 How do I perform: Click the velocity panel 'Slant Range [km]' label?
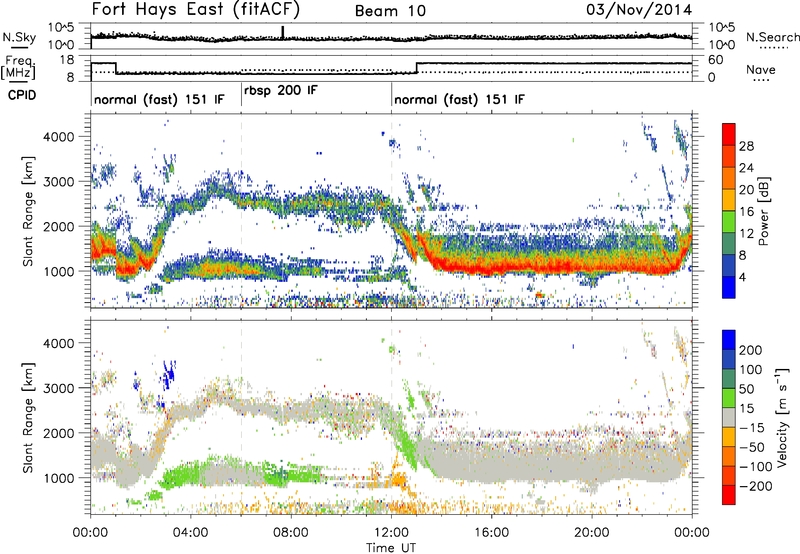tap(28, 418)
